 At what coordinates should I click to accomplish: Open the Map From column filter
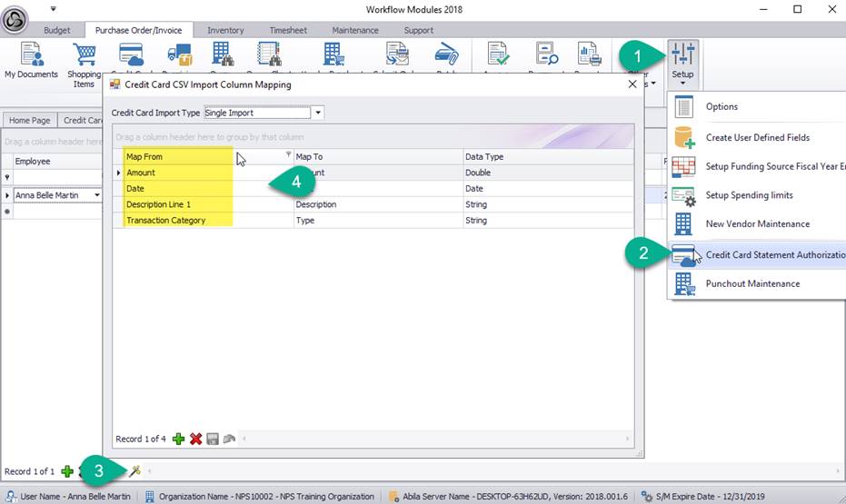[288, 154]
